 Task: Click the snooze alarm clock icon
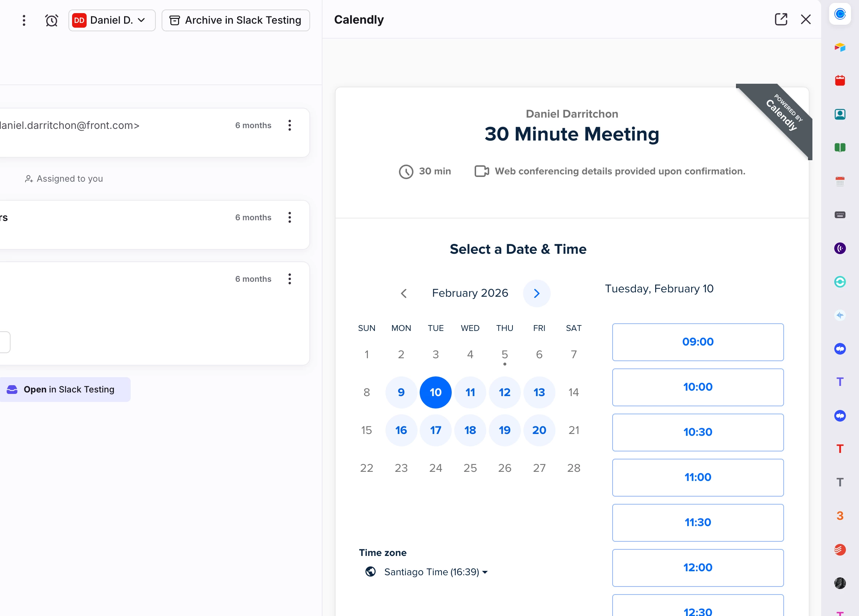[52, 20]
